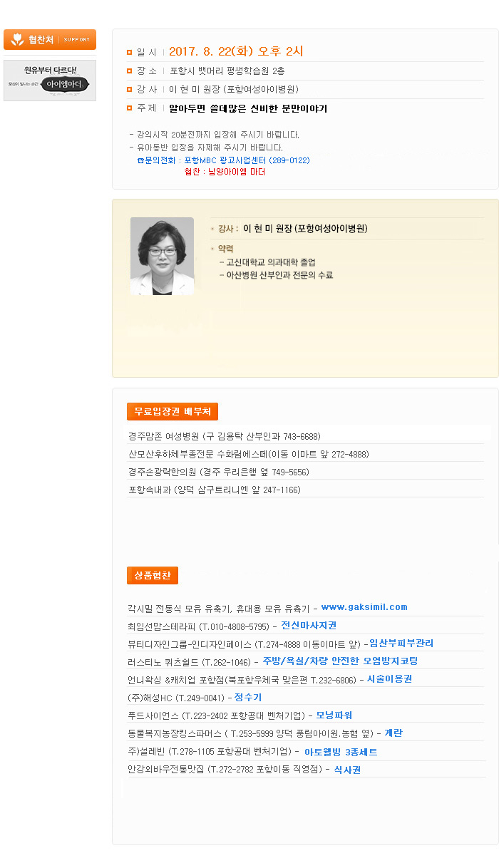Click the 무료입장권 배부처 orange heading

click(x=173, y=411)
